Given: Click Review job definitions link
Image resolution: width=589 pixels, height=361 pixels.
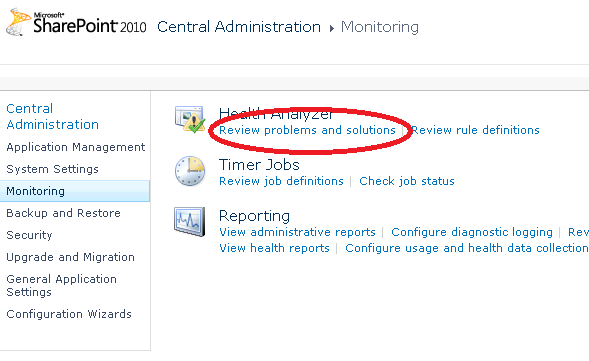Looking at the screenshot, I should pos(281,181).
